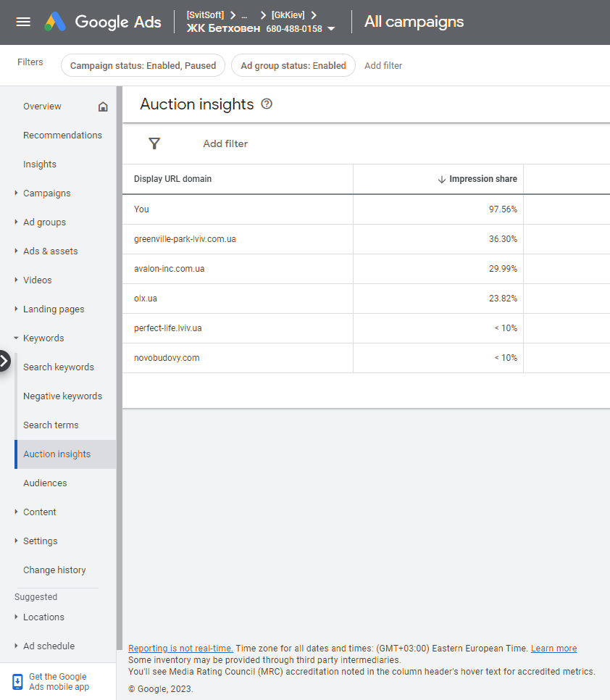Click perfect-life.lviv.ua domain
Image resolution: width=610 pixels, height=700 pixels.
click(x=168, y=328)
